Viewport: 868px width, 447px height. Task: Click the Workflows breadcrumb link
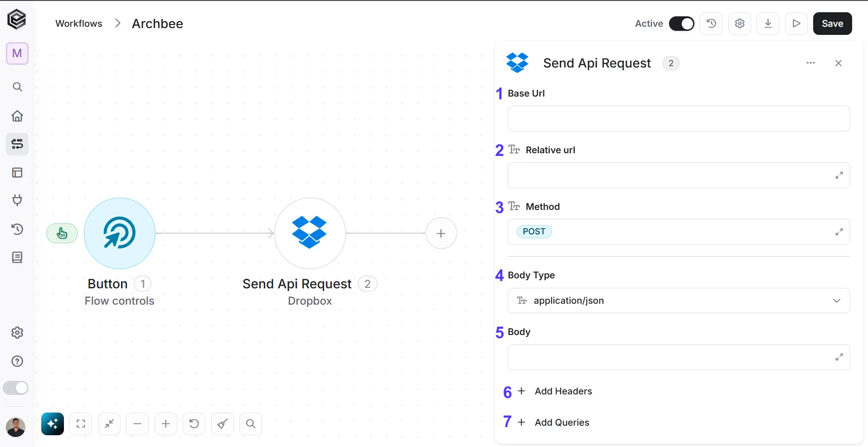click(79, 24)
